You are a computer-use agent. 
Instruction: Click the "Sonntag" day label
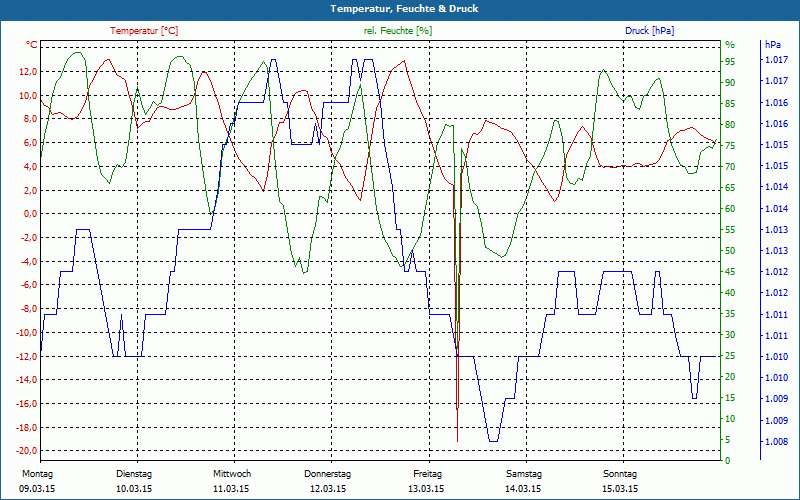tap(620, 474)
